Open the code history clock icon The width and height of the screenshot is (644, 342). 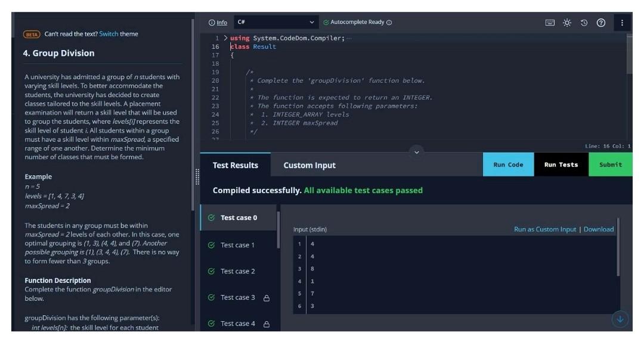click(584, 23)
